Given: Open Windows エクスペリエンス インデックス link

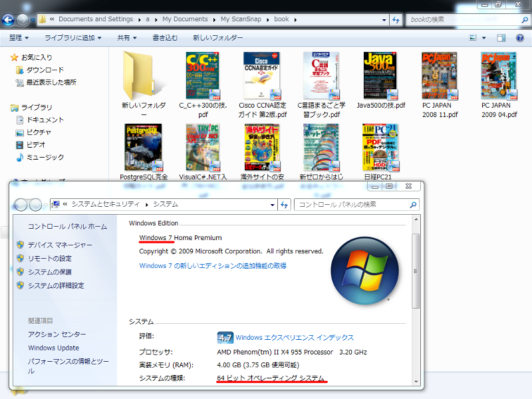Looking at the screenshot, I should coord(295,338).
